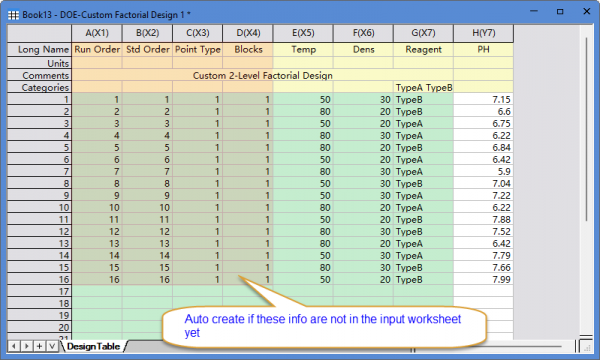Click the Comments row label
The width and height of the screenshot is (600, 360).
point(39,75)
